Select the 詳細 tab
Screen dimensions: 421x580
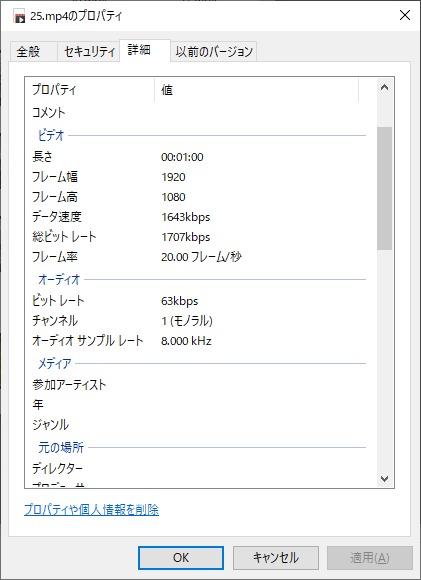(x=145, y=50)
